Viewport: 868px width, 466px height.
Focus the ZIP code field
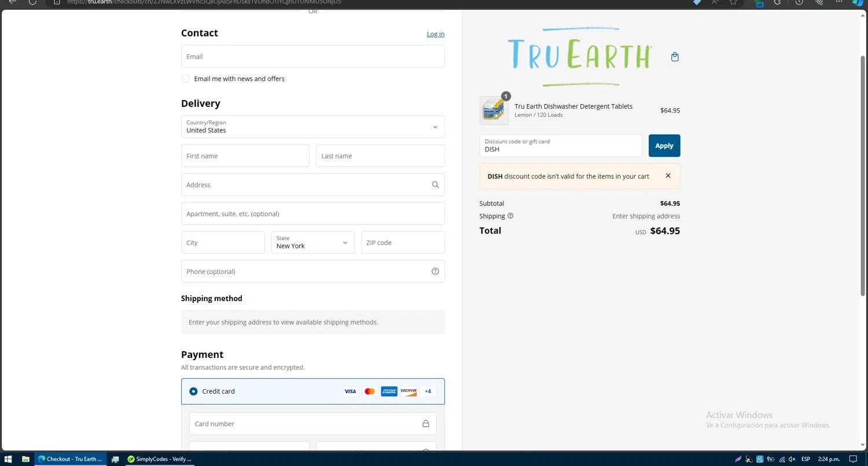coord(403,243)
